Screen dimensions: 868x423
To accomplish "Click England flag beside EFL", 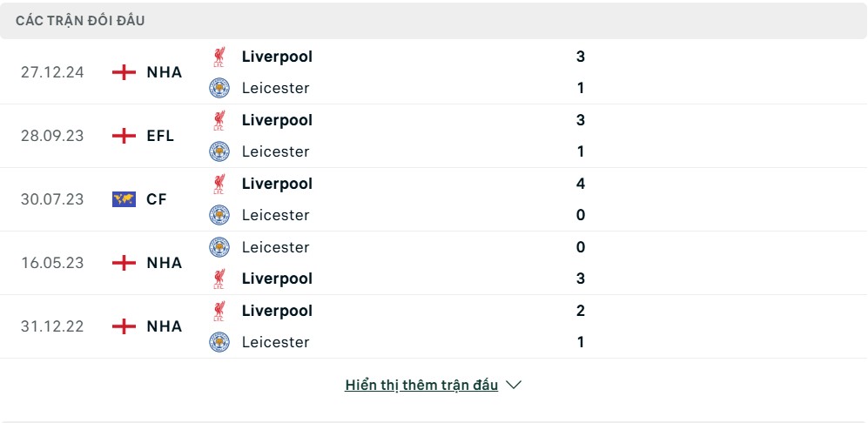I will pos(124,136).
